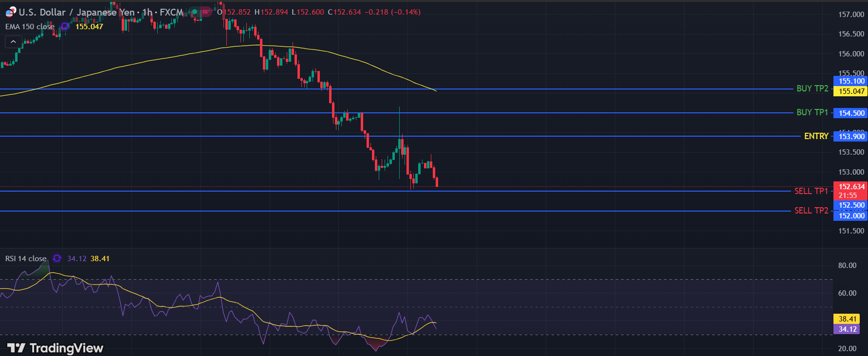Select the EMA 150 close indicator label

(x=30, y=27)
